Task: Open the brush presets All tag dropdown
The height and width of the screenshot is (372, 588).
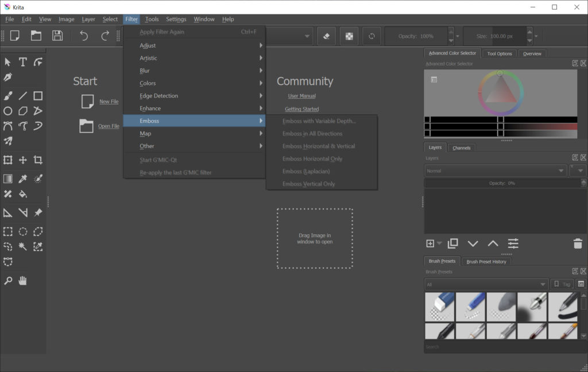Action: pos(486,284)
